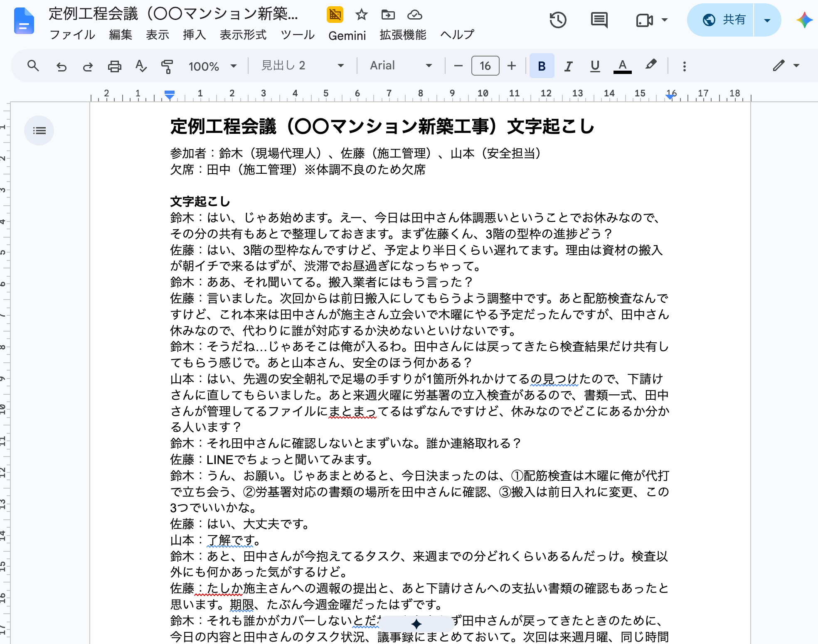The width and height of the screenshot is (818, 644).
Task: Expand the Meet call options arrow
Action: tap(665, 20)
